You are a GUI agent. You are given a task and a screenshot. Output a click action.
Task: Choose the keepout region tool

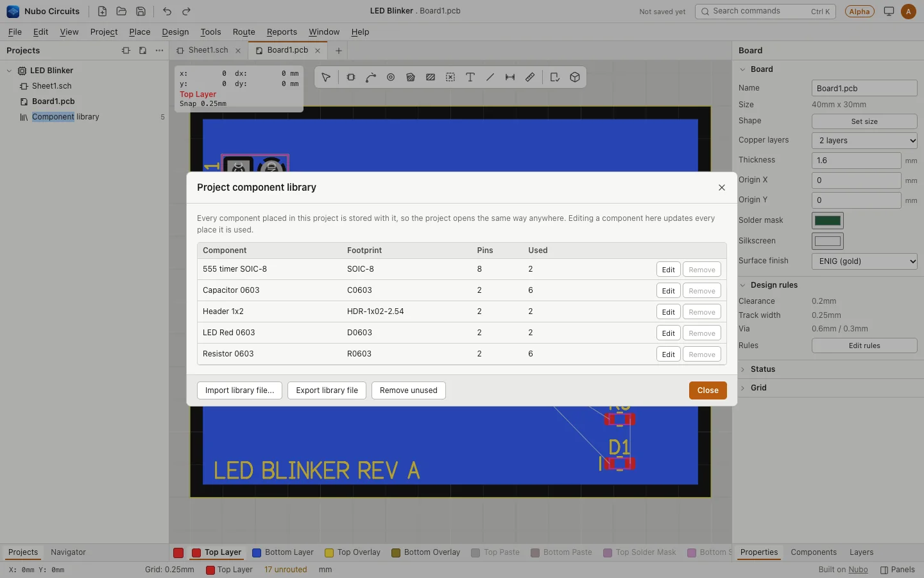point(450,77)
